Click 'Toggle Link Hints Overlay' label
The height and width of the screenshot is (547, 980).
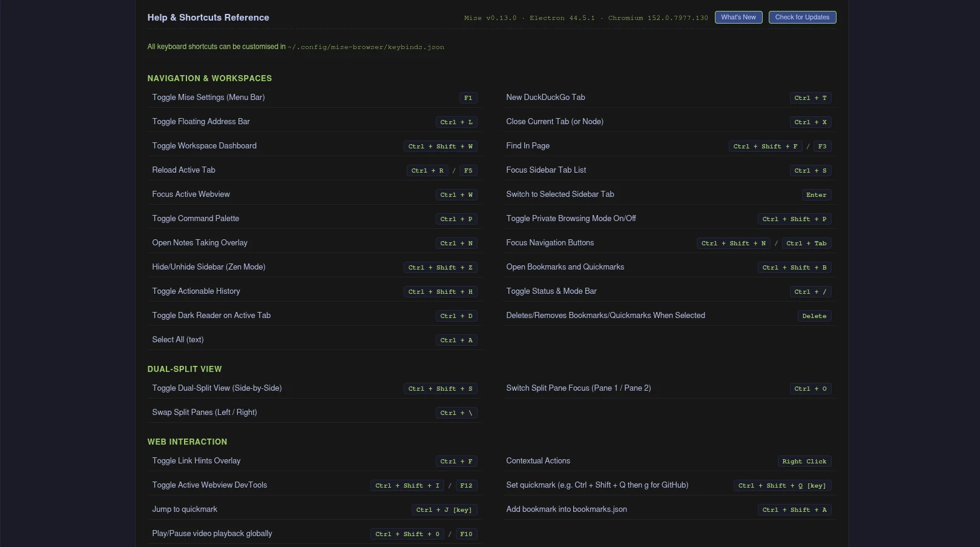[196, 461]
